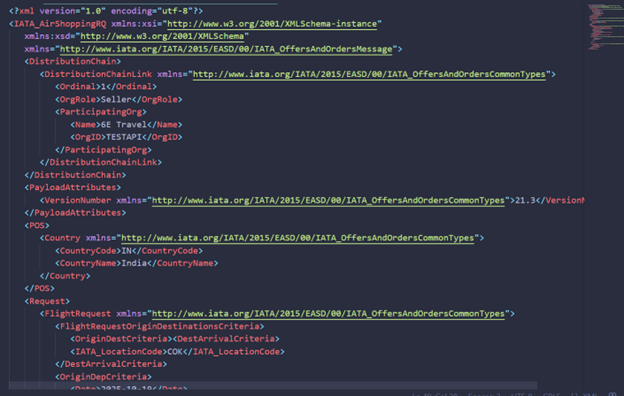Click the CountryName value India
The height and width of the screenshot is (396, 624).
point(134,263)
